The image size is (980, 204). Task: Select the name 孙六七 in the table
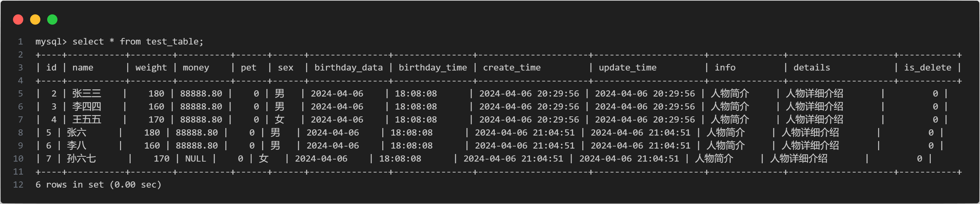pos(81,159)
